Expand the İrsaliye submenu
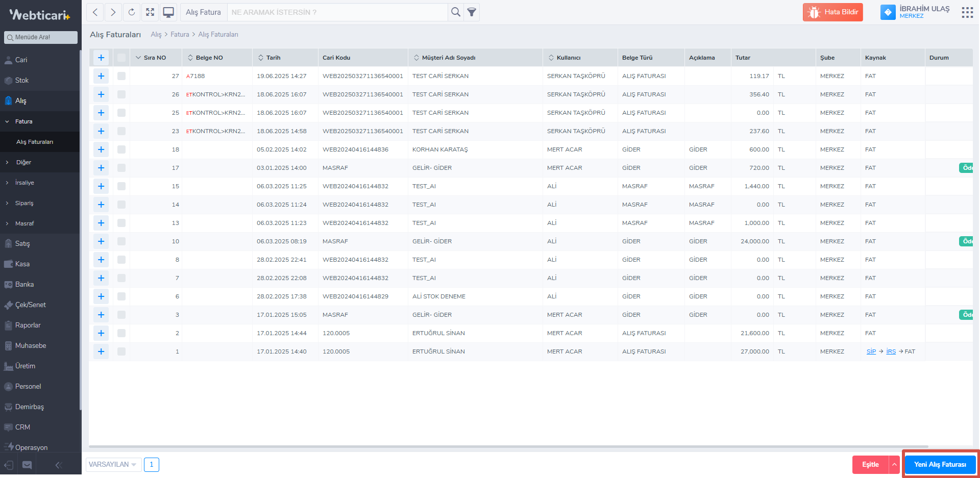This screenshot has height=478, width=980. click(x=24, y=183)
